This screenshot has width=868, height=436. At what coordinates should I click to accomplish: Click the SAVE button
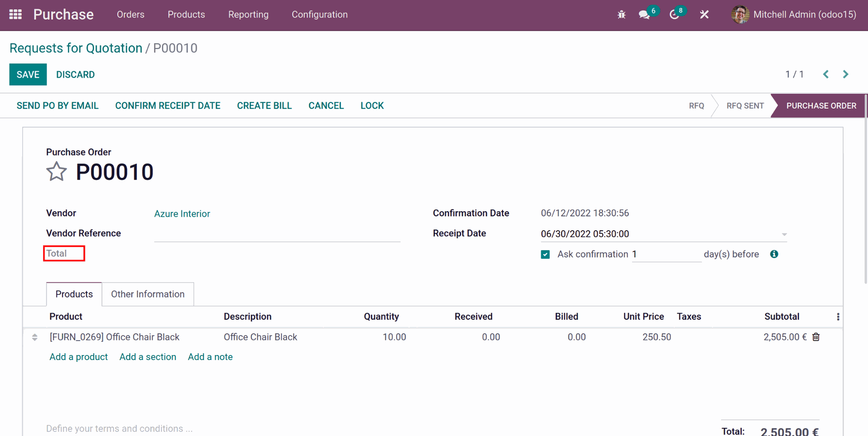pos(28,75)
